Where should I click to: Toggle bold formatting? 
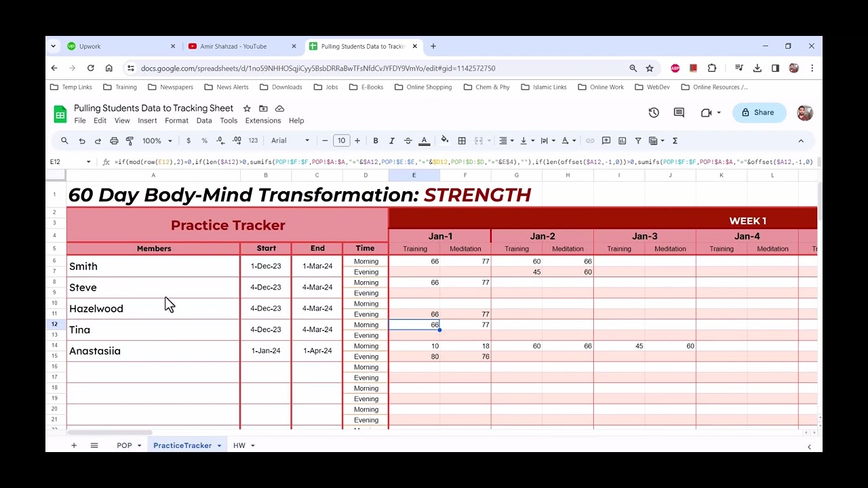tap(376, 141)
